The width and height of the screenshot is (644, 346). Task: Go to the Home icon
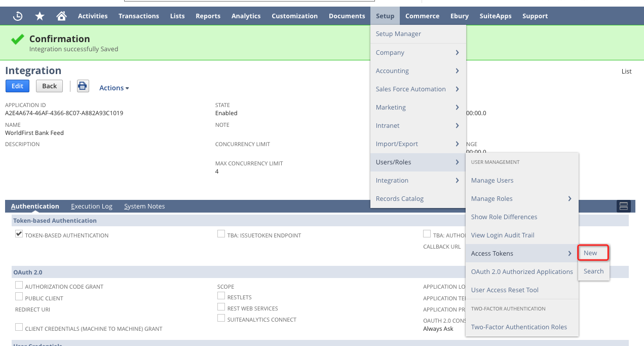coord(61,16)
